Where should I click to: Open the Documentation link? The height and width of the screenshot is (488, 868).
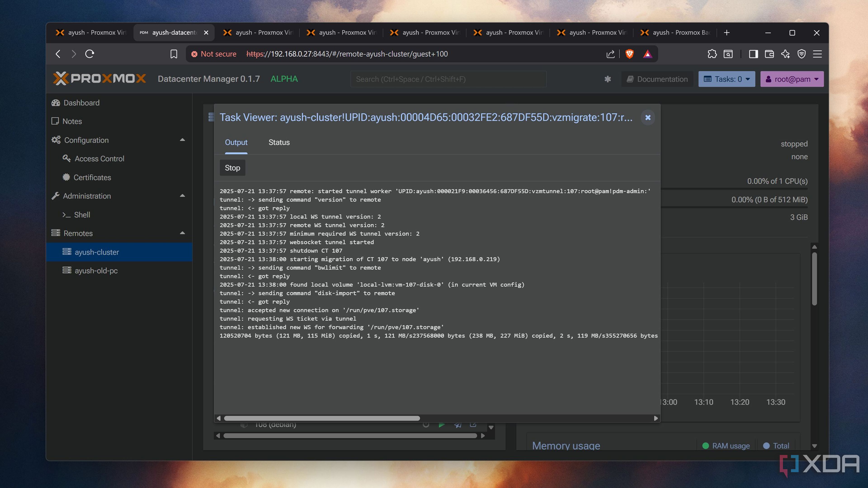click(x=657, y=79)
